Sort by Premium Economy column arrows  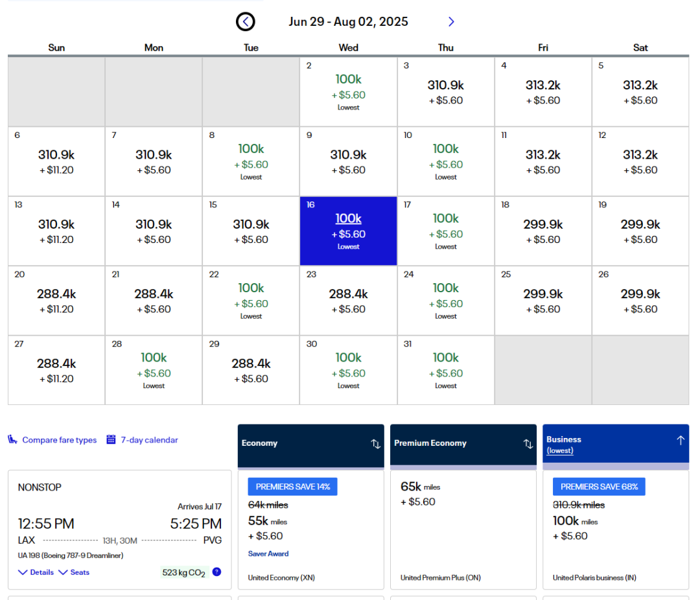[x=528, y=444]
